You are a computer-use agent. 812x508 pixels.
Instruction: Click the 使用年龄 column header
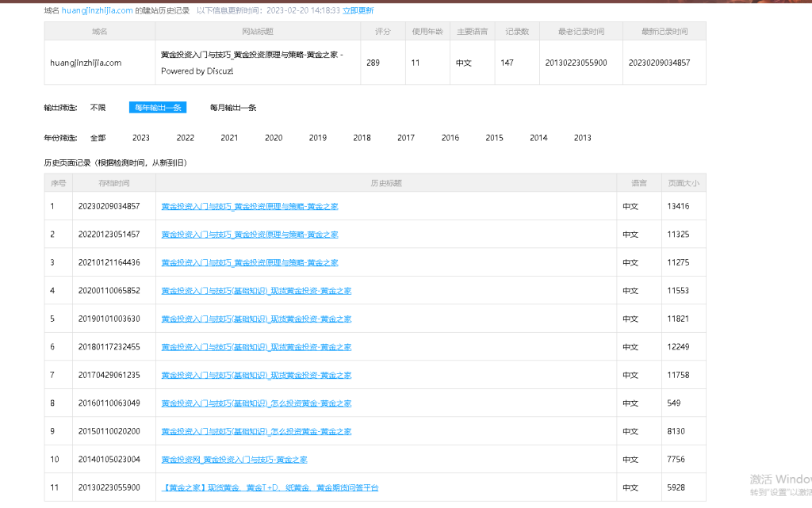click(427, 32)
